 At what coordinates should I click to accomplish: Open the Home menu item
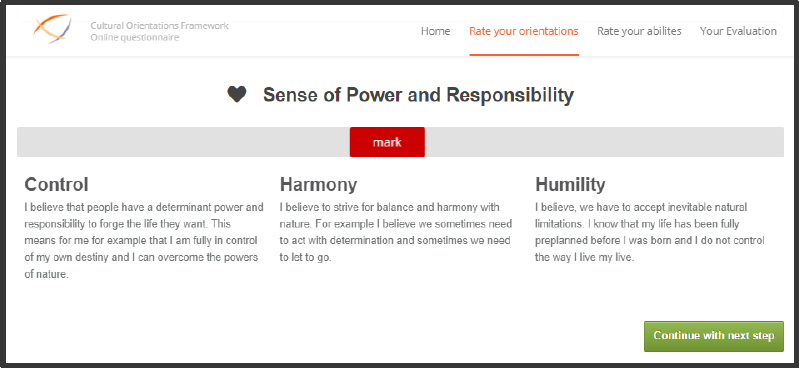tap(435, 31)
